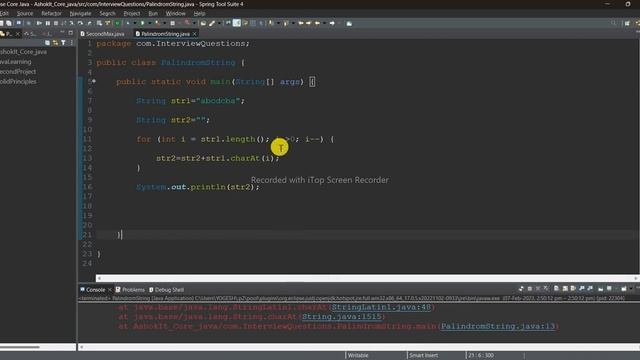
Task: Toggle Scroll Lock in Console toolbar
Action: [565, 289]
